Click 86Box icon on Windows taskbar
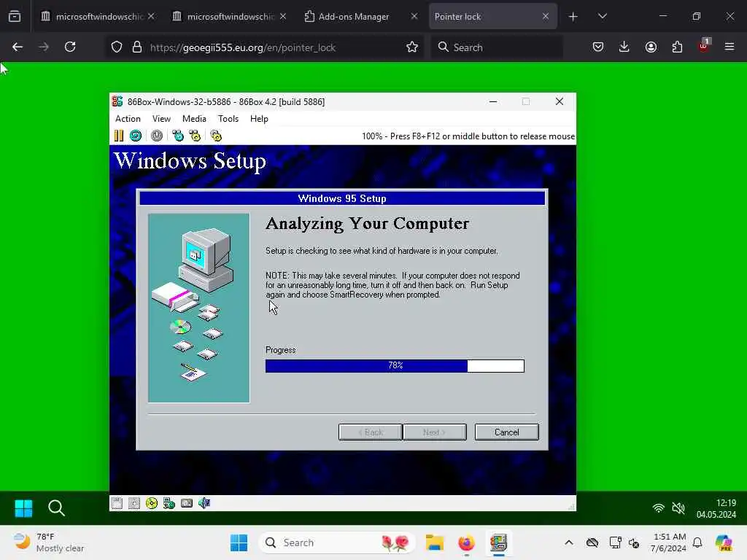Screen dimensions: 747x560 pyautogui.click(x=498, y=542)
